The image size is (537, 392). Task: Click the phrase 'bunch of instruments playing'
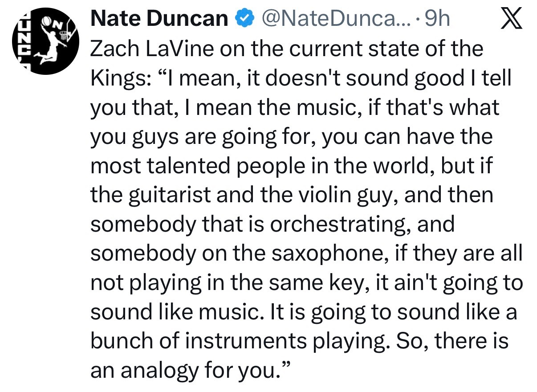[211, 341]
